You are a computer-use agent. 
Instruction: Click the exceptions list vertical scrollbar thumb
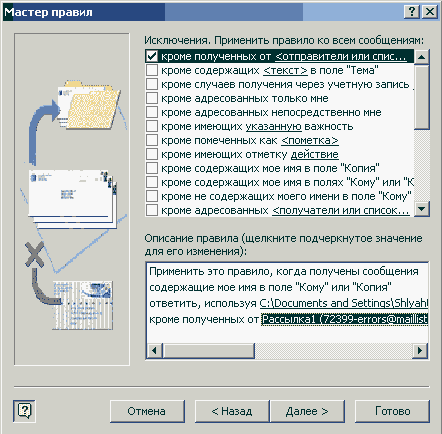422,97
